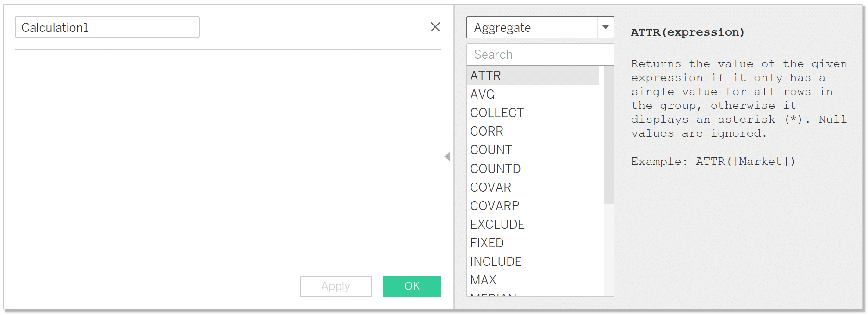Choose the CORR function

(x=533, y=131)
